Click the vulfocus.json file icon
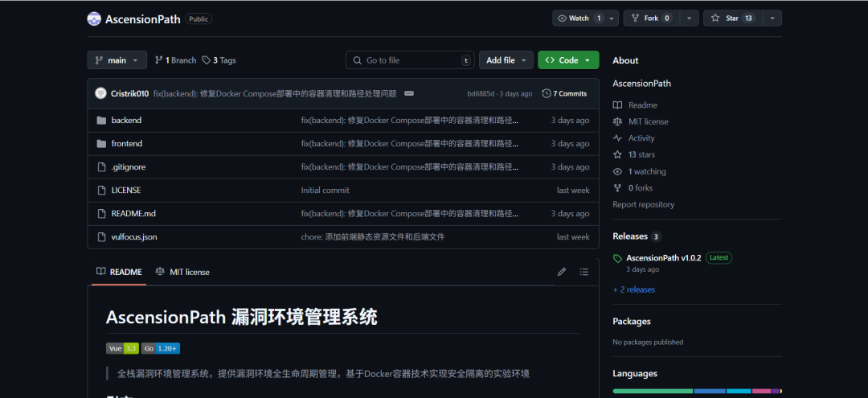Viewport: 868px width, 398px height. point(101,236)
